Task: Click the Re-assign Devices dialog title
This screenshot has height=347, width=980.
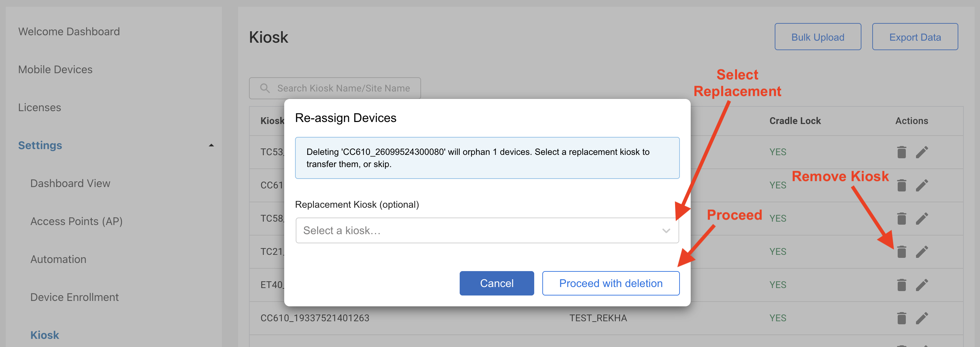Action: [x=346, y=118]
